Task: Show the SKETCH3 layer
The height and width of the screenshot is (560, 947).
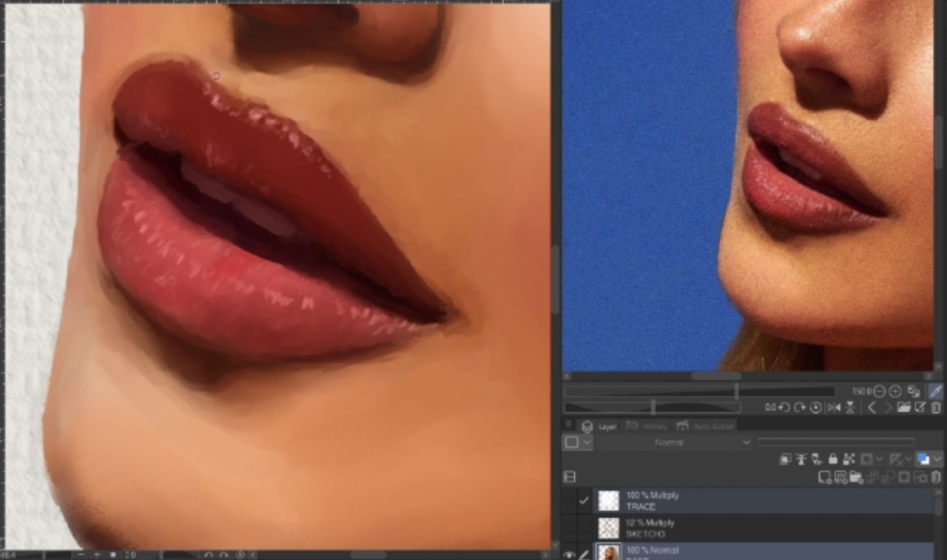Action: coord(570,528)
